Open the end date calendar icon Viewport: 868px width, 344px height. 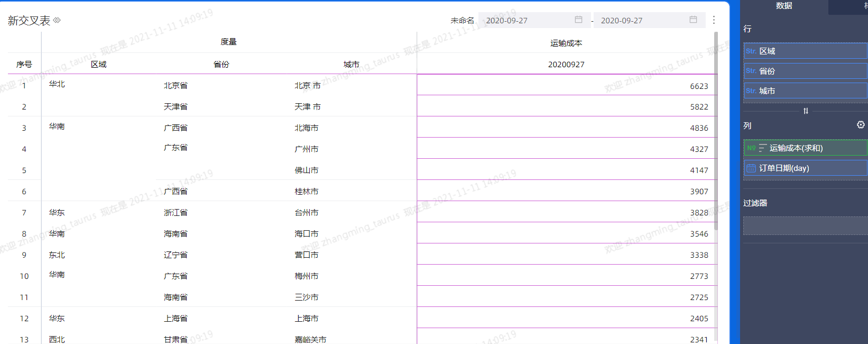click(693, 20)
